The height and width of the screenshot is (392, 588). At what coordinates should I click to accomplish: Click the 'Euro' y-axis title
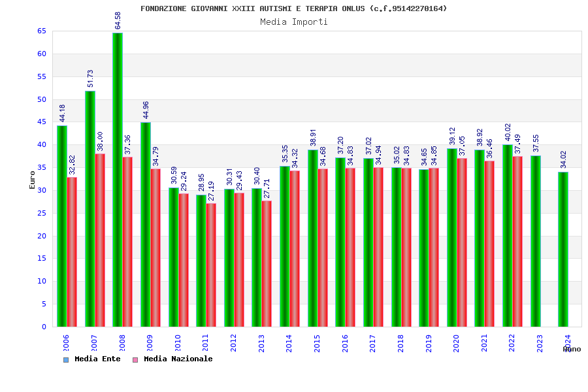click(x=32, y=180)
